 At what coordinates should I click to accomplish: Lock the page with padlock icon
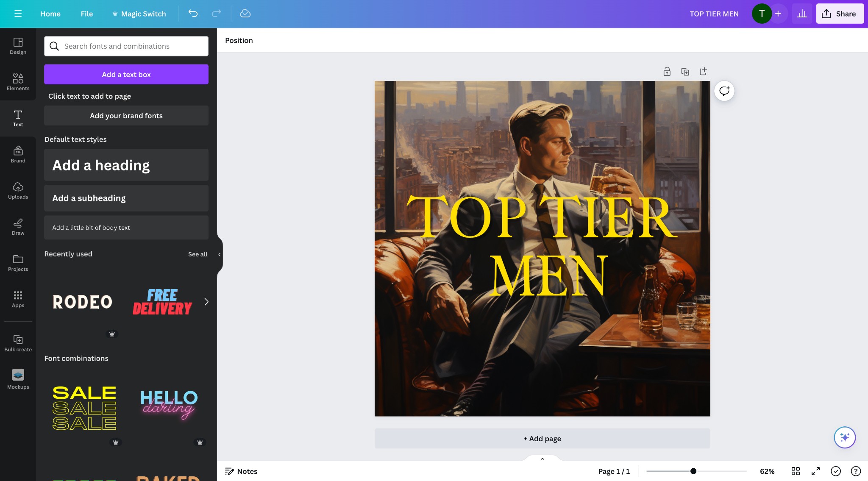coord(667,72)
